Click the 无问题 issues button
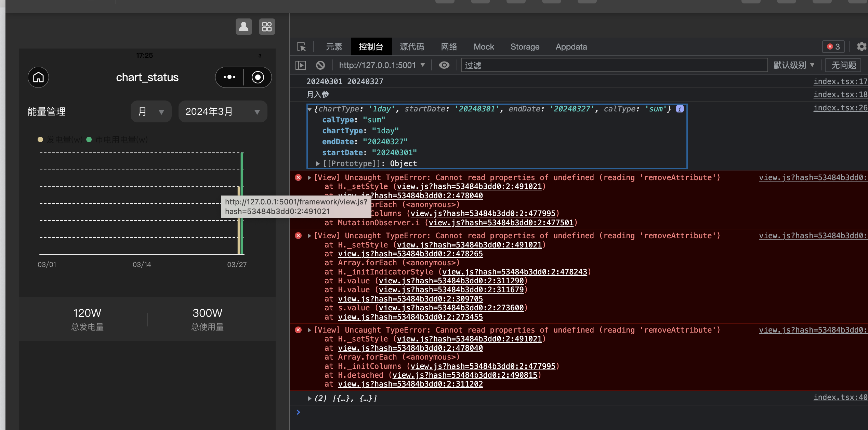Screen dimensions: 868x430 [844, 65]
